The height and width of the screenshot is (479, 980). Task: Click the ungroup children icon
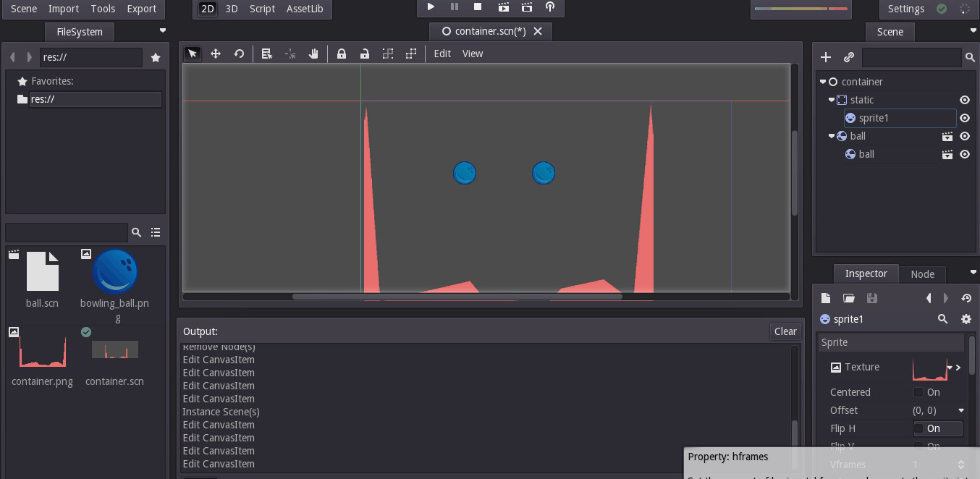(x=411, y=54)
